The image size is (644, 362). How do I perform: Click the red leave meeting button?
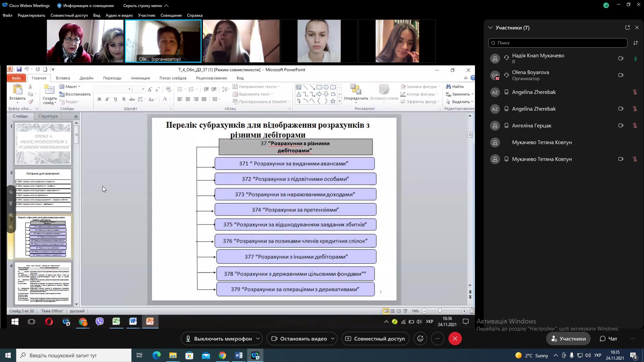[455, 339]
